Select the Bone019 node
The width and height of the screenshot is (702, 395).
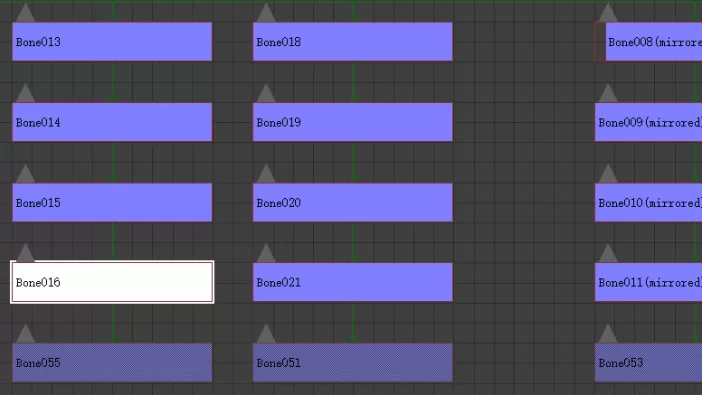pos(353,122)
